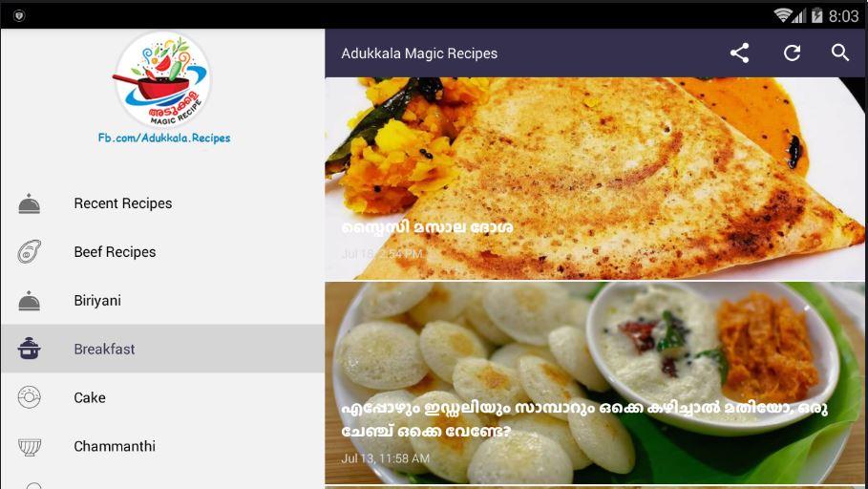The height and width of the screenshot is (489, 868).
Task: Open the masala dosa recipe card
Action: pyautogui.click(x=595, y=179)
